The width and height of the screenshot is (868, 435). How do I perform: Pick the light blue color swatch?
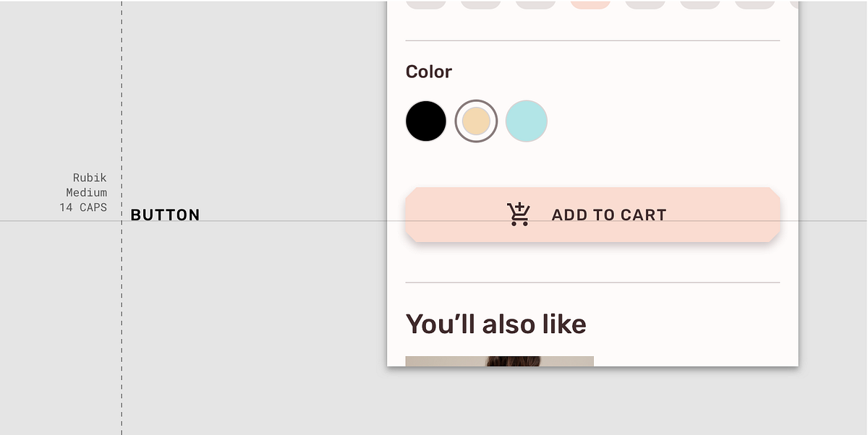pos(527,121)
